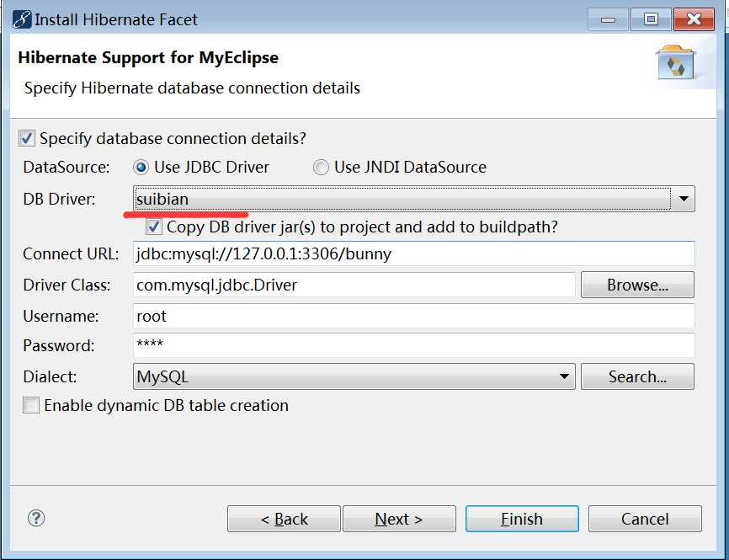Select the Use JDBC Driver radio button

[x=141, y=167]
